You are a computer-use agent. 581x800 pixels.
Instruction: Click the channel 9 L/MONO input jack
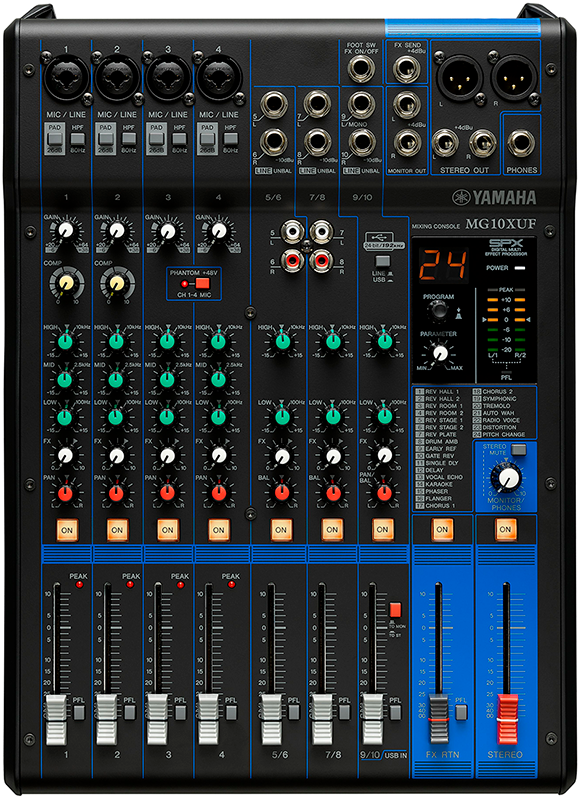(362, 105)
